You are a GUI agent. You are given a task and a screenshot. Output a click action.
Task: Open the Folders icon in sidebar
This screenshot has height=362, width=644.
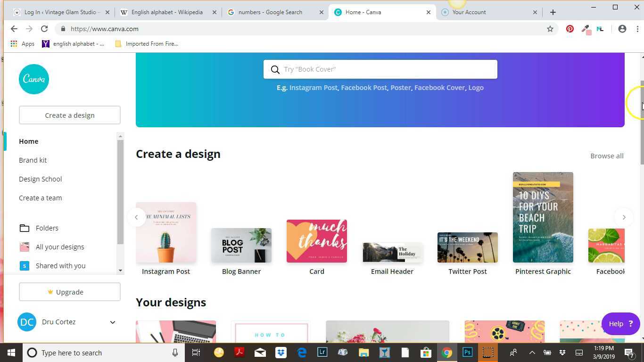pos(25,228)
